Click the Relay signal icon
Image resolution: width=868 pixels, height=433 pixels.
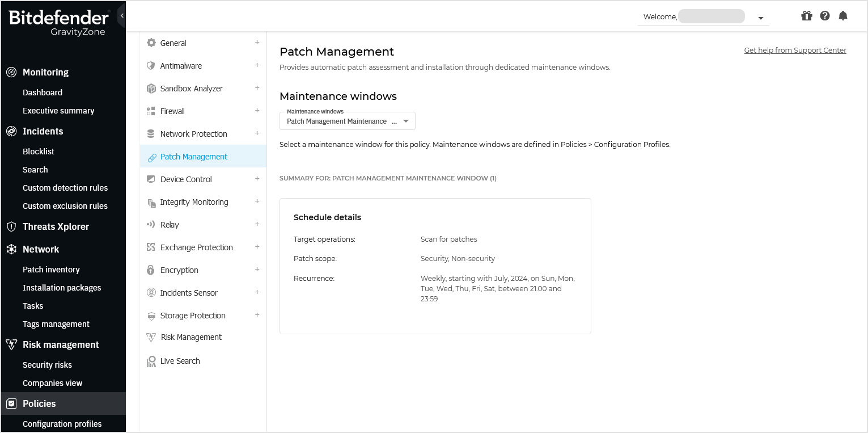[151, 224]
